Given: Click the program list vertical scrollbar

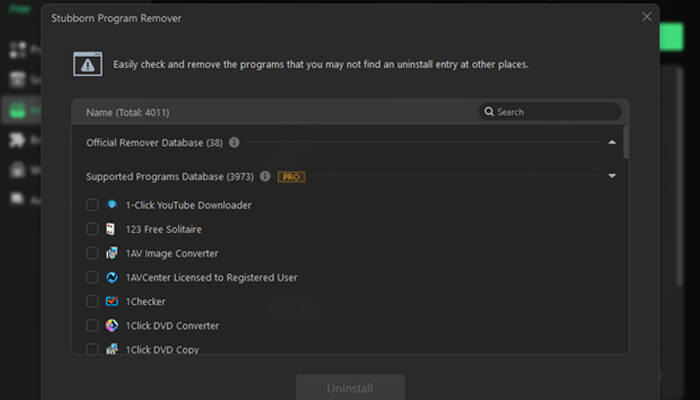Looking at the screenshot, I should point(626,142).
